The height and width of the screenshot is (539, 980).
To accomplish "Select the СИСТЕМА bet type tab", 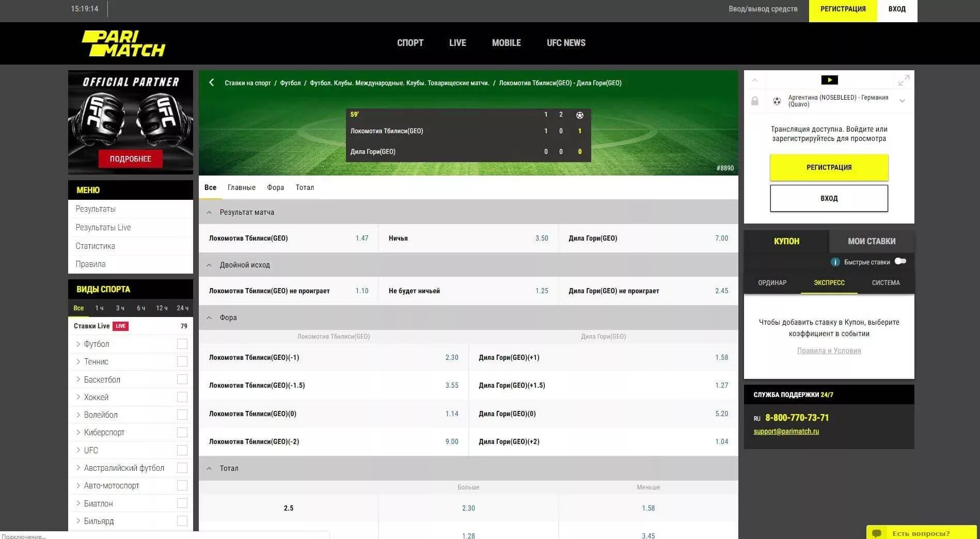I will (886, 282).
